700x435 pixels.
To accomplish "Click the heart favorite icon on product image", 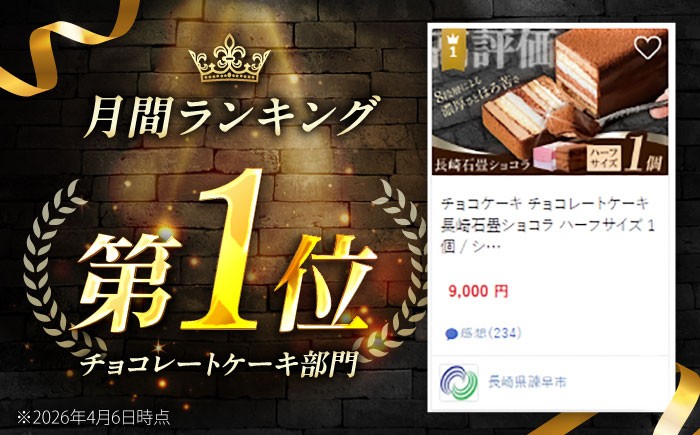I will pos(647,47).
